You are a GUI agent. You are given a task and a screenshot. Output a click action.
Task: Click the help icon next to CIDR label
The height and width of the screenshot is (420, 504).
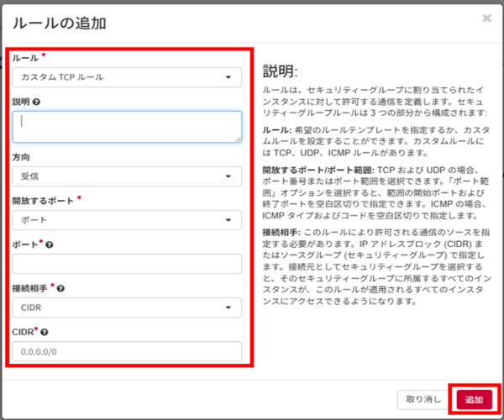(x=50, y=333)
